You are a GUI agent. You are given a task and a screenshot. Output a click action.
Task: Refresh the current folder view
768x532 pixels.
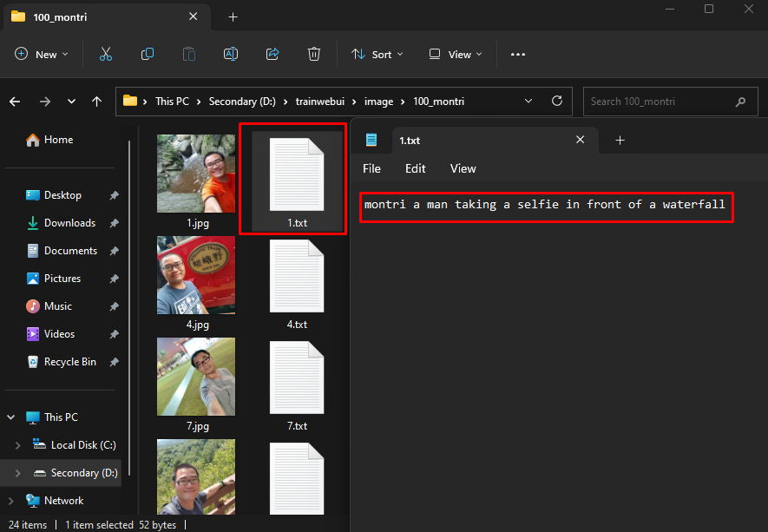coord(557,102)
